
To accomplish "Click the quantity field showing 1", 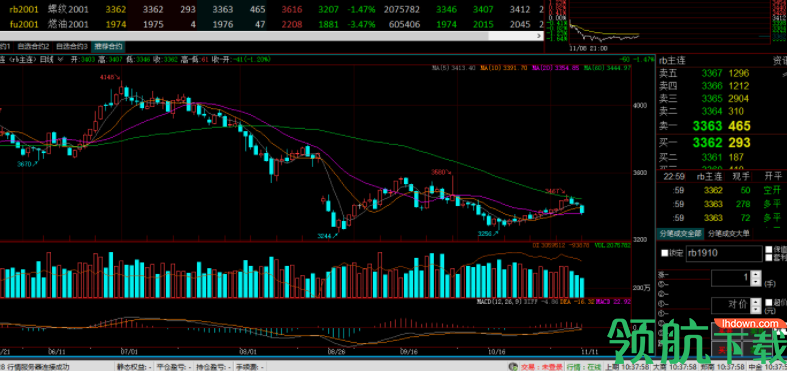I will click(730, 278).
